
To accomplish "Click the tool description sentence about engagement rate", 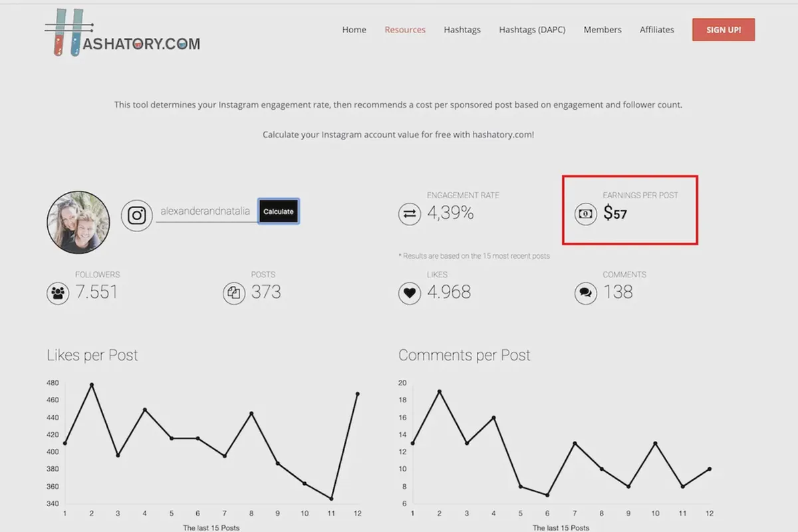I will pyautogui.click(x=398, y=104).
